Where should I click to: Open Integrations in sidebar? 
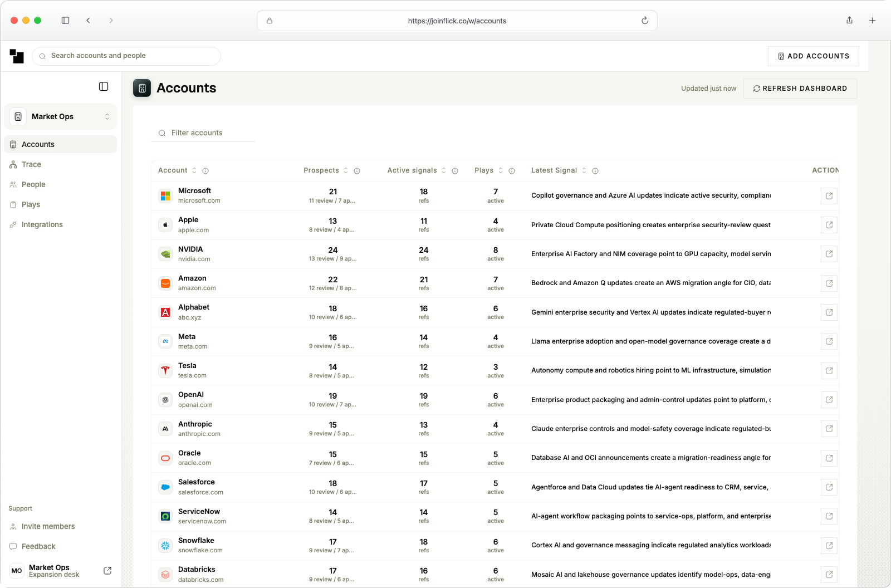point(61,224)
